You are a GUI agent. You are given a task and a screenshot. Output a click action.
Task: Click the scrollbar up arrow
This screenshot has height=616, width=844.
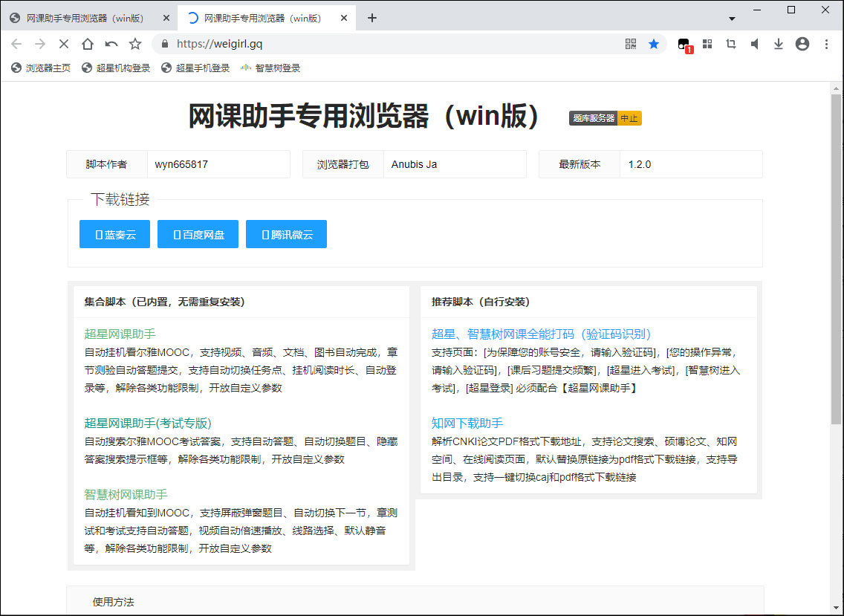836,88
